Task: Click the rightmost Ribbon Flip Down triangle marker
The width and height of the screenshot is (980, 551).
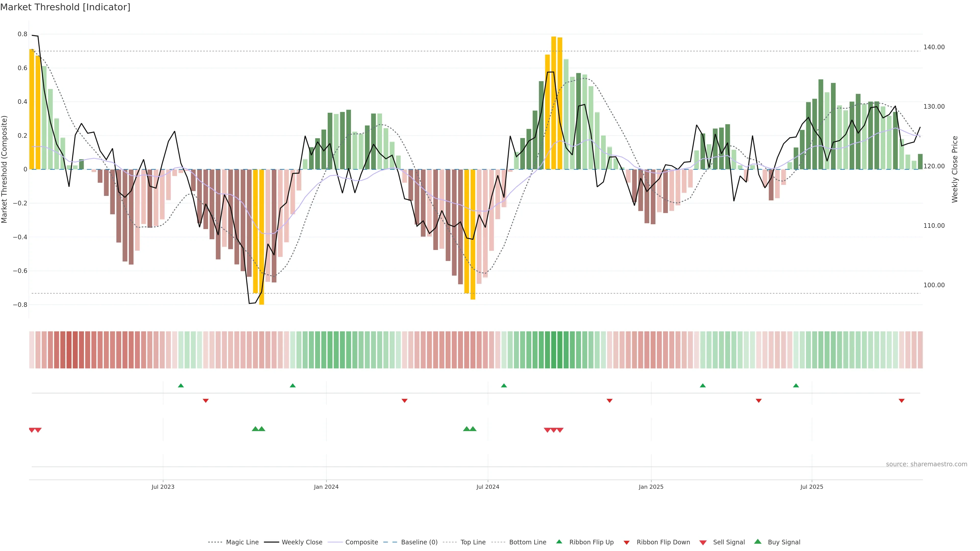Action: (x=901, y=401)
